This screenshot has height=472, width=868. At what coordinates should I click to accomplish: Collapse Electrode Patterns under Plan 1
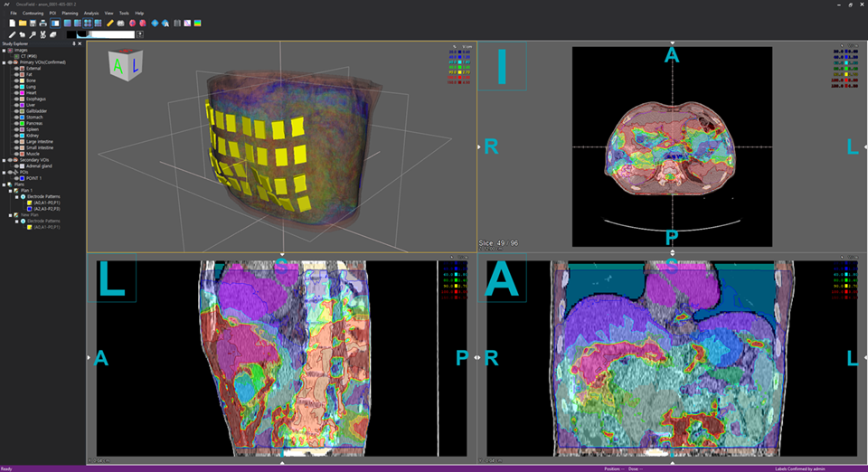pyautogui.click(x=16, y=196)
